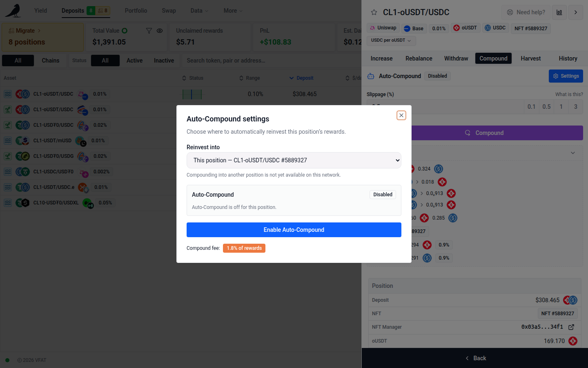This screenshot has width=588, height=368.
Task: Click the Need help? button
Action: 526,12
